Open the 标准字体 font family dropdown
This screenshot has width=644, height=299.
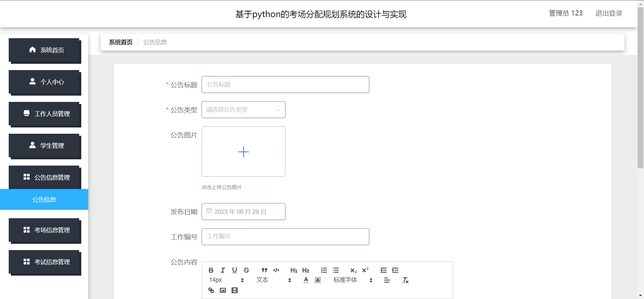click(353, 280)
